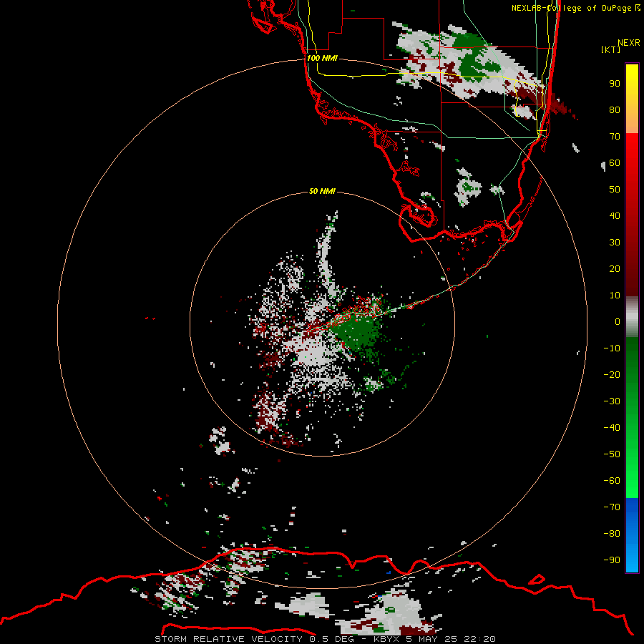Click the 30 label on the velocity scale

615,243
